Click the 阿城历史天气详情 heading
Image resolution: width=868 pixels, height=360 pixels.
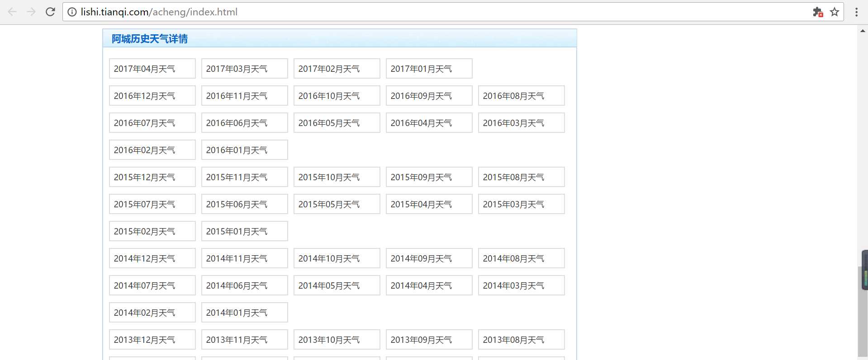(x=150, y=39)
